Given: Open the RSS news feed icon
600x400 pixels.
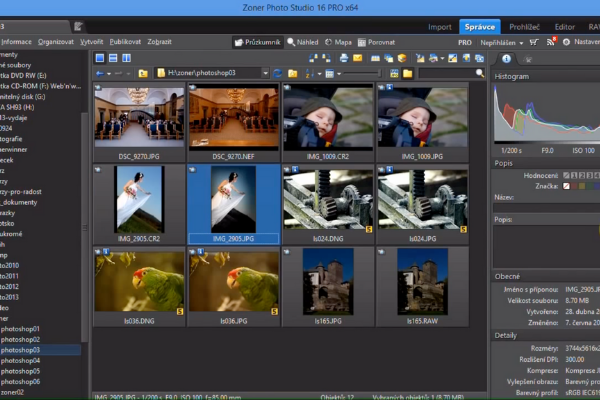Looking at the screenshot, I should tap(551, 42).
